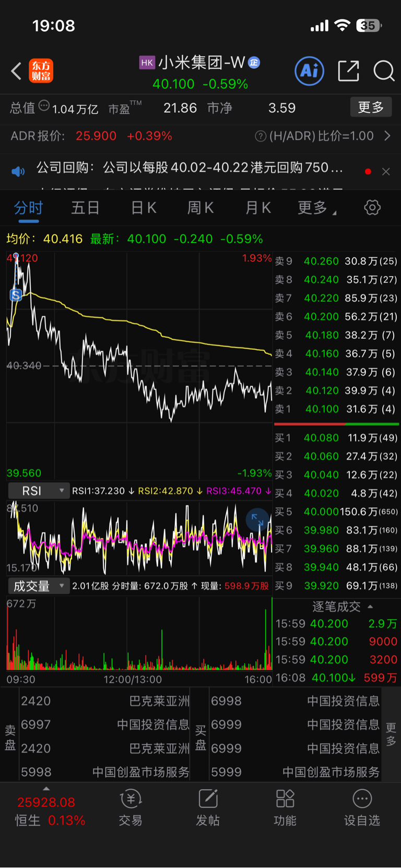Dismiss the announcement with the X icon

tap(386, 171)
